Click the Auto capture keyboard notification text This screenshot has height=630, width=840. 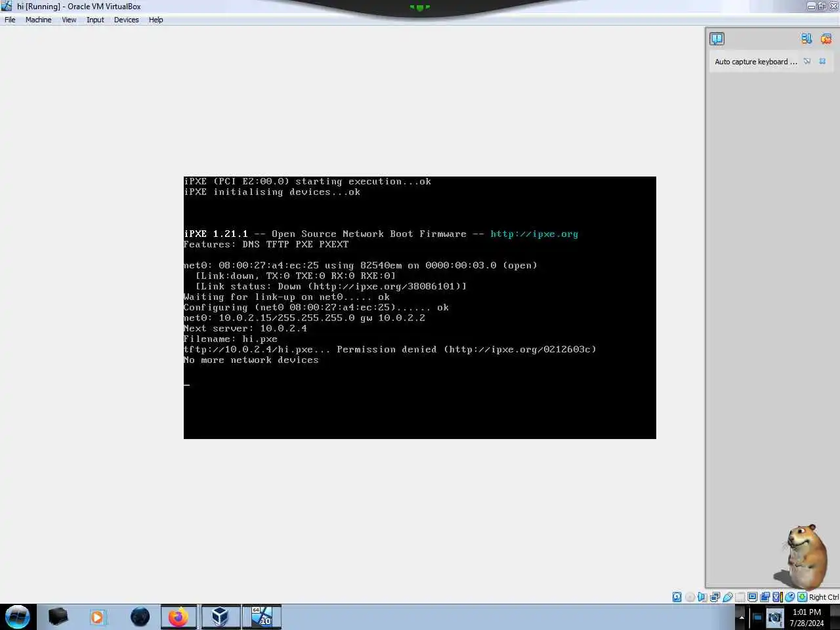click(x=756, y=62)
